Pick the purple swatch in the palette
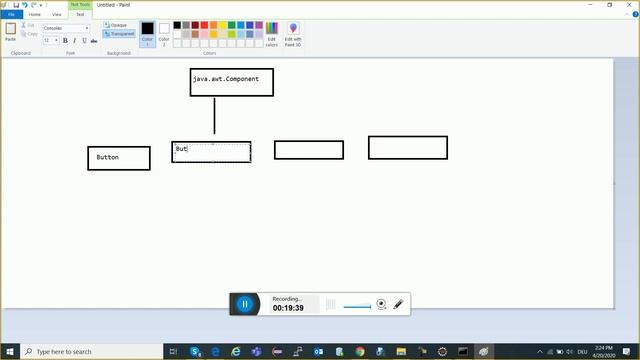640x360 pixels. 259,25
